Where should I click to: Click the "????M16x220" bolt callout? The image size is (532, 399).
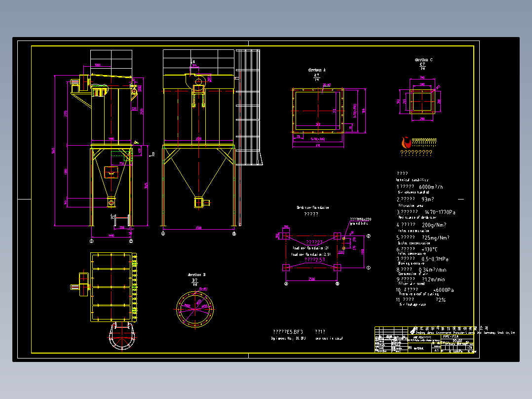360,219
